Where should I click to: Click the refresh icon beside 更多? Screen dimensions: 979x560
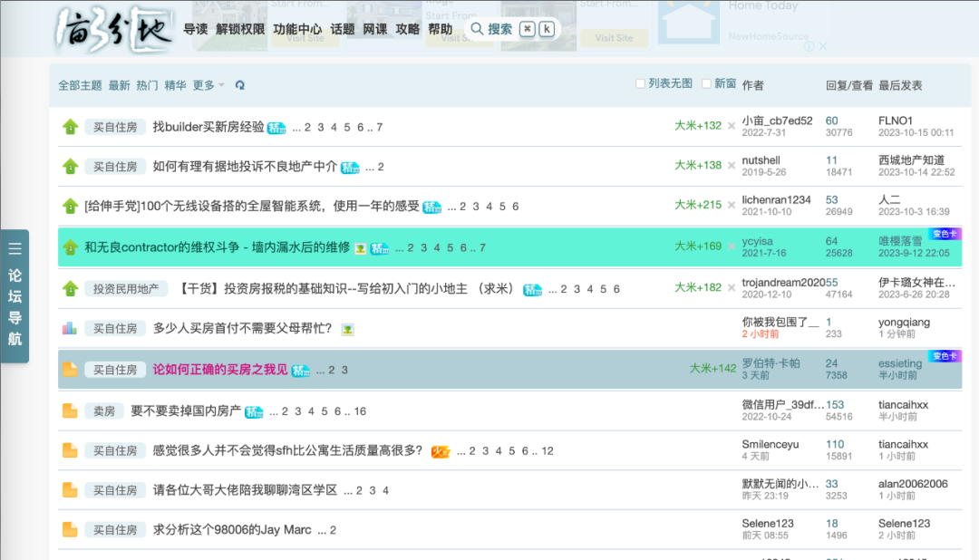point(239,85)
